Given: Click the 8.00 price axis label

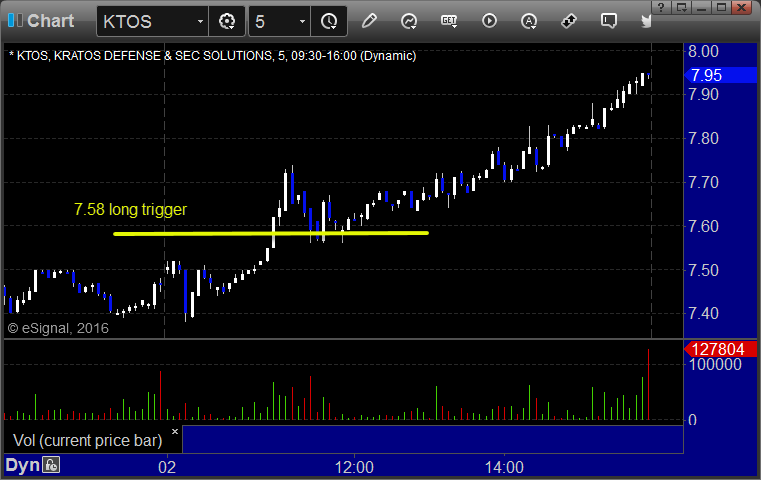Looking at the screenshot, I should click(703, 51).
